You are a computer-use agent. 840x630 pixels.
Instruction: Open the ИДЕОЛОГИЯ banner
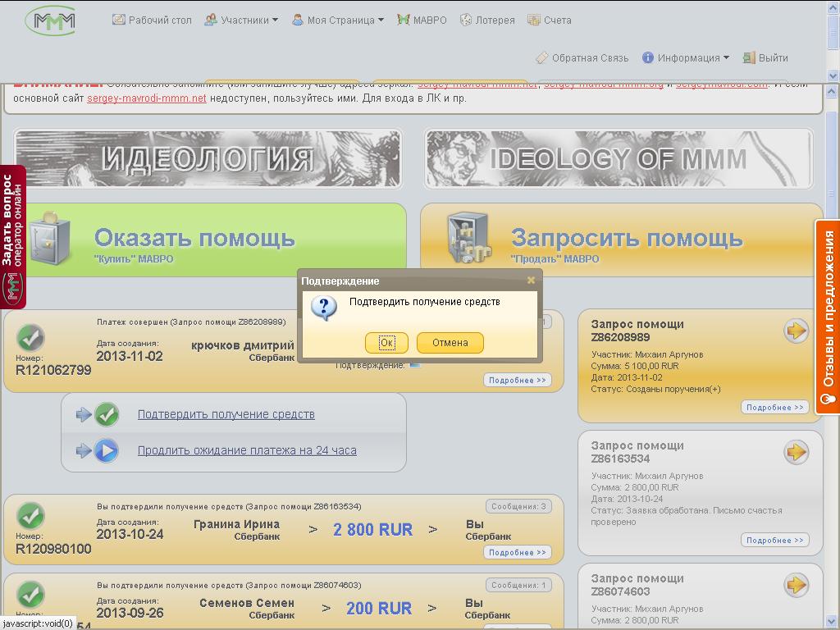point(208,158)
